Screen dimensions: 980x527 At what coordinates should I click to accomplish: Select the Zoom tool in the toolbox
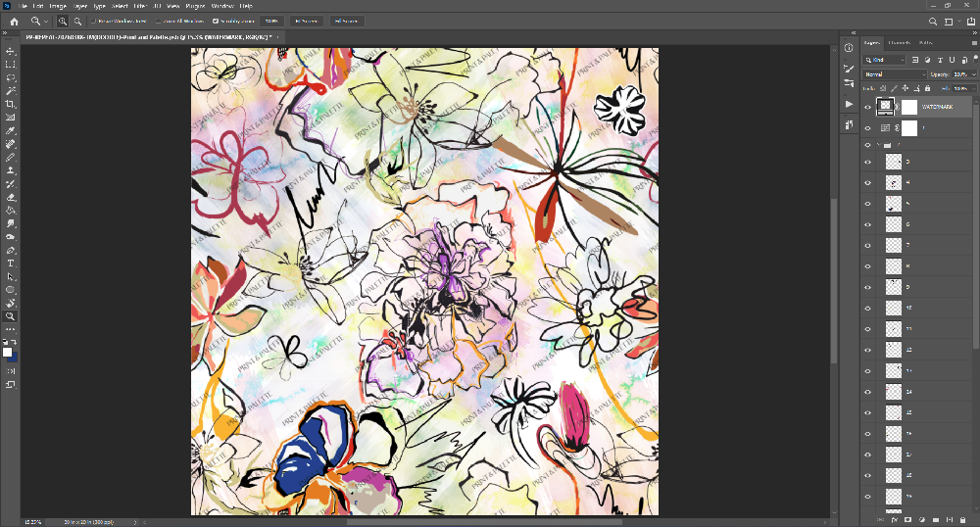point(10,316)
